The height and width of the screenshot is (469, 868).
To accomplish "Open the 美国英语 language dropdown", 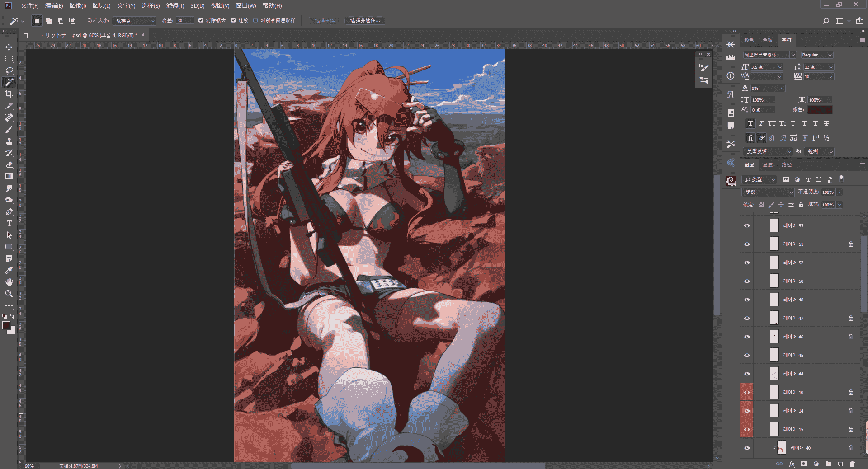I will pyautogui.click(x=768, y=151).
